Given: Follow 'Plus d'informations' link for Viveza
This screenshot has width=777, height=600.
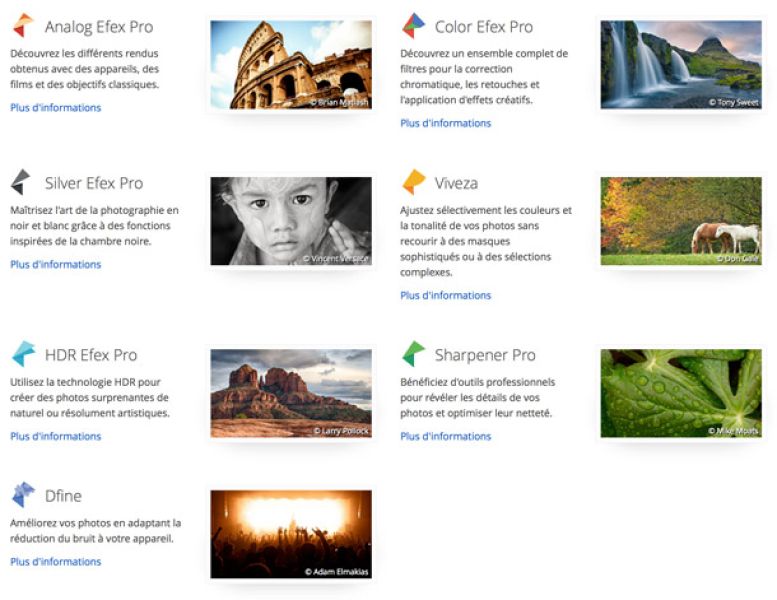Looking at the screenshot, I should click(445, 295).
